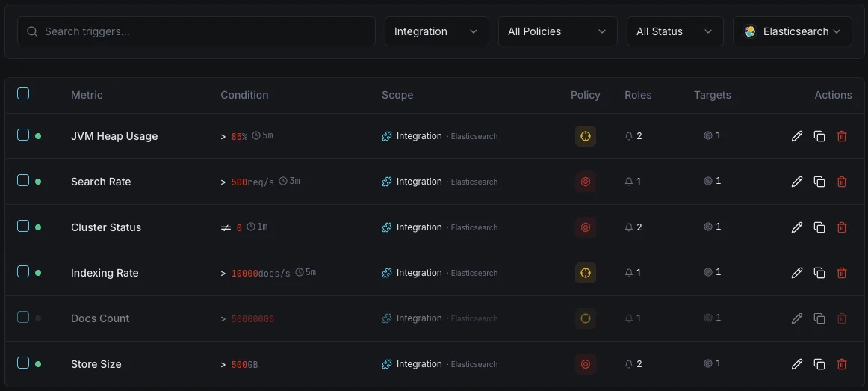
Task: Click Docs Count grey status dot
Action: [x=38, y=318]
